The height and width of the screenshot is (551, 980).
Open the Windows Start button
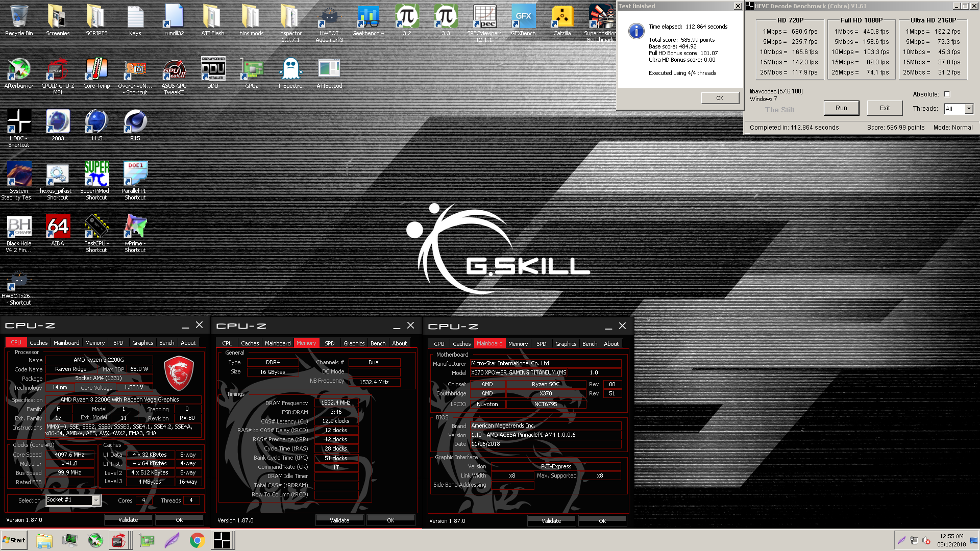[14, 540]
